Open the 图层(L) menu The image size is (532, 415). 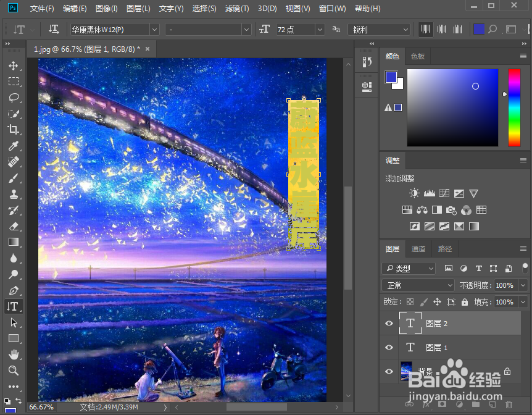click(x=138, y=9)
